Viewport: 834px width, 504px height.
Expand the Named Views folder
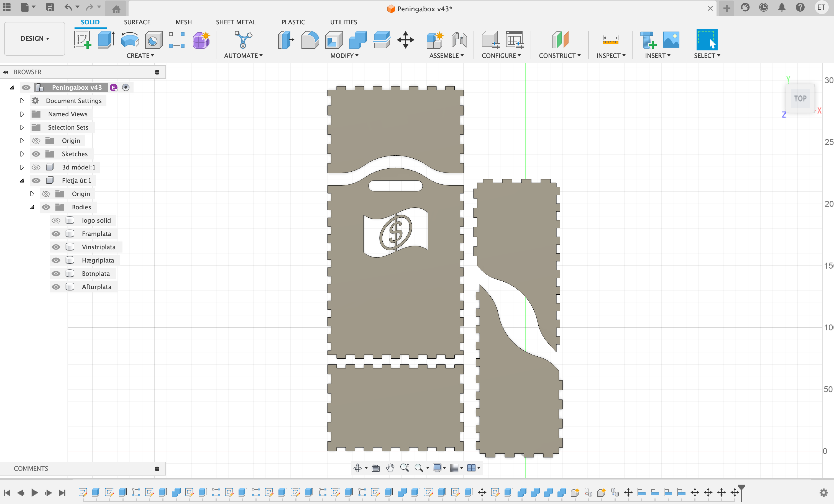(x=22, y=114)
